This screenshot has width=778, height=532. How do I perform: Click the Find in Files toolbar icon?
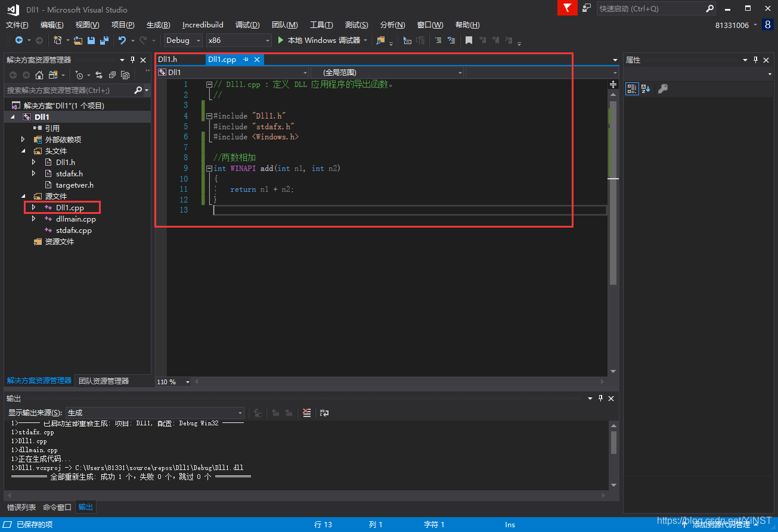point(381,41)
